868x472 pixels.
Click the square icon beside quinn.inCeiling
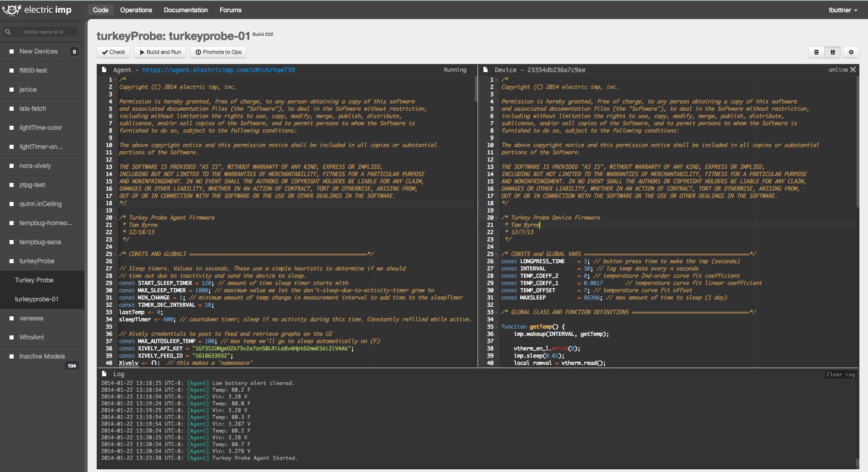point(12,204)
